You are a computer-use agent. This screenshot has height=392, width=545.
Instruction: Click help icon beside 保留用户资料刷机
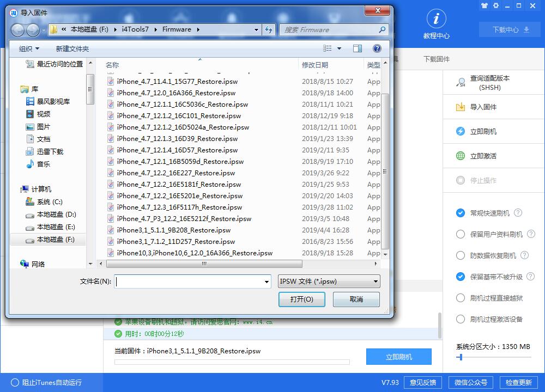[x=531, y=234]
